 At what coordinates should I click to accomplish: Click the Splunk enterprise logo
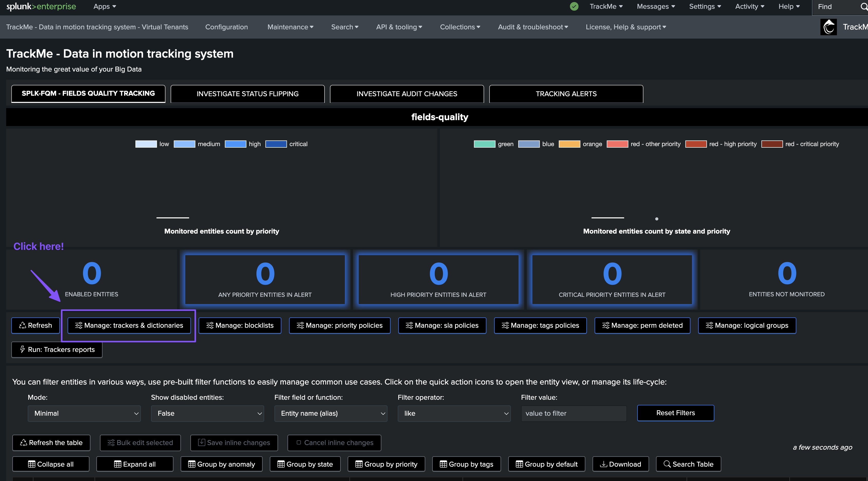point(41,6)
